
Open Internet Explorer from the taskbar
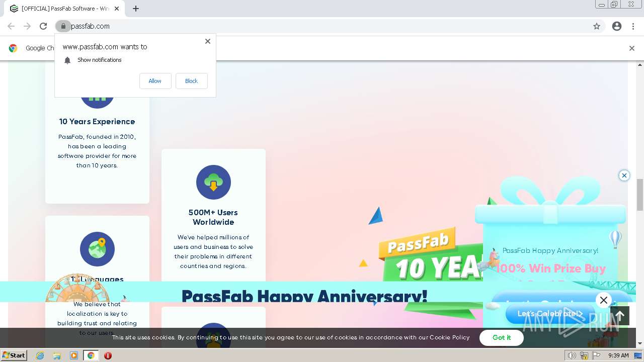tap(40, 355)
